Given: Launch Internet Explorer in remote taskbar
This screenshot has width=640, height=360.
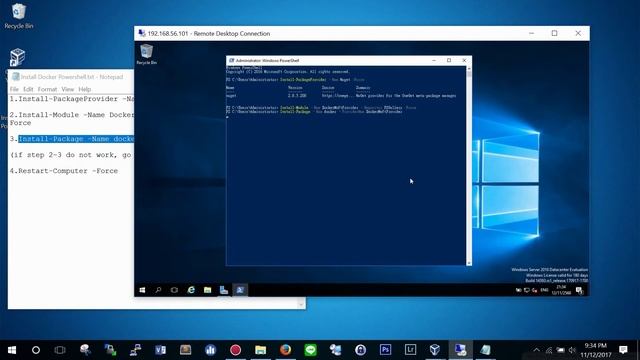Looking at the screenshot, I should click(191, 290).
